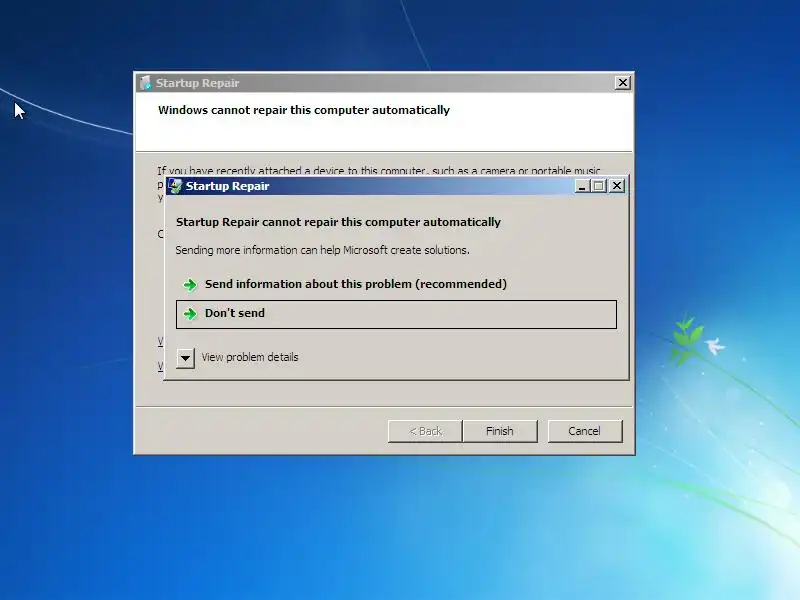Click green arrow beside Send information

click(x=190, y=285)
